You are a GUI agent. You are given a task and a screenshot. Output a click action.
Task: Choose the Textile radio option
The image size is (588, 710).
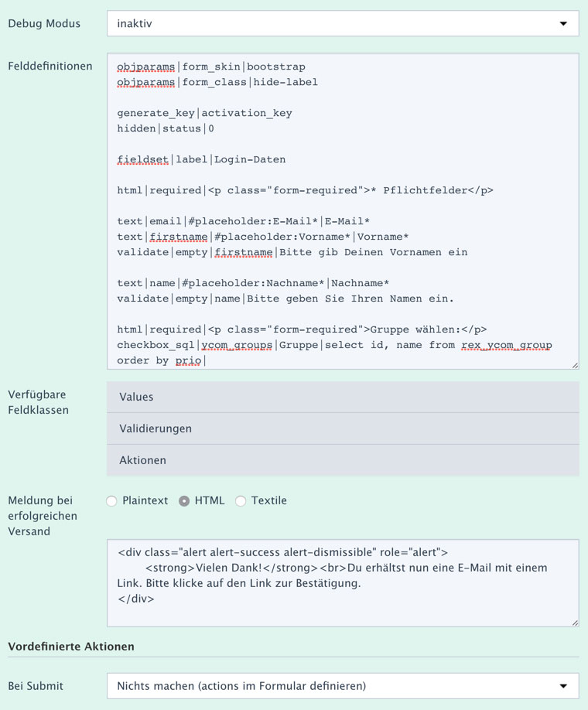click(241, 501)
